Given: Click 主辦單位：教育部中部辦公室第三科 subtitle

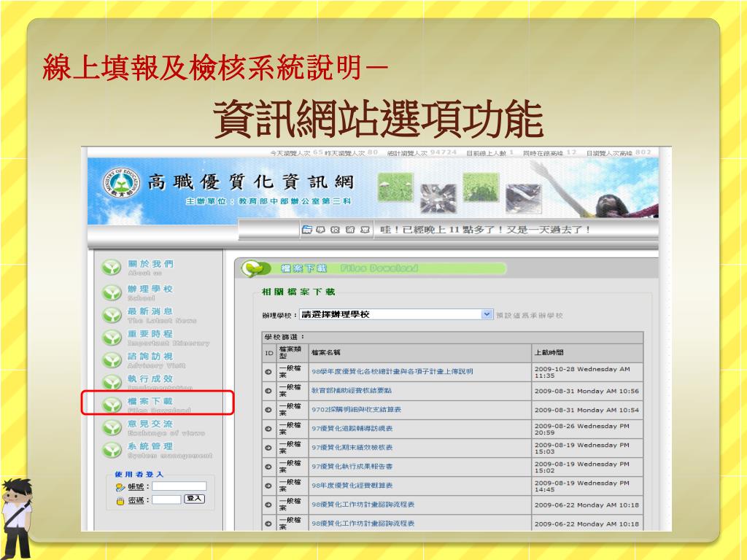Looking at the screenshot, I should [x=268, y=201].
